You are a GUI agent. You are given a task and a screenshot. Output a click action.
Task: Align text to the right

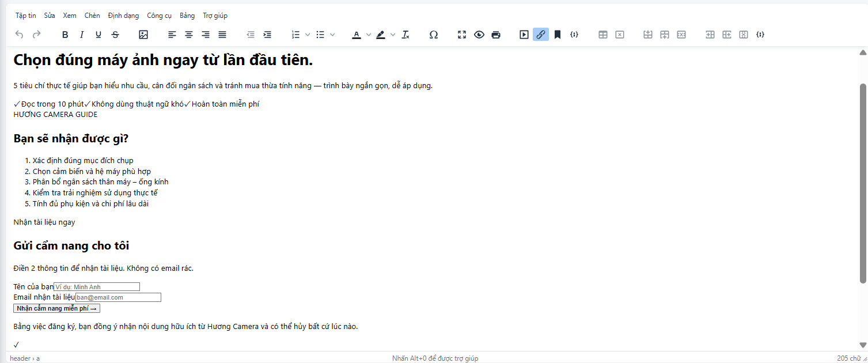(206, 35)
